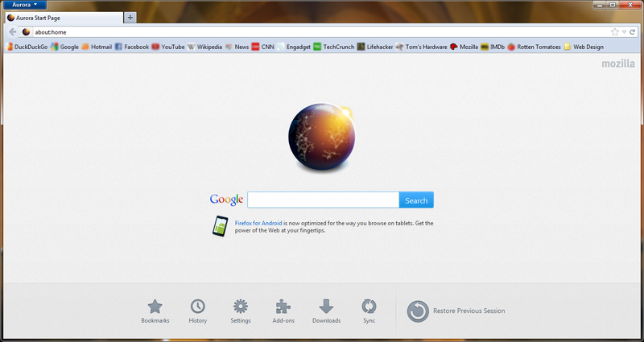This screenshot has width=644, height=342.
Task: Click Restore Previous Session button
Action: pos(456,311)
